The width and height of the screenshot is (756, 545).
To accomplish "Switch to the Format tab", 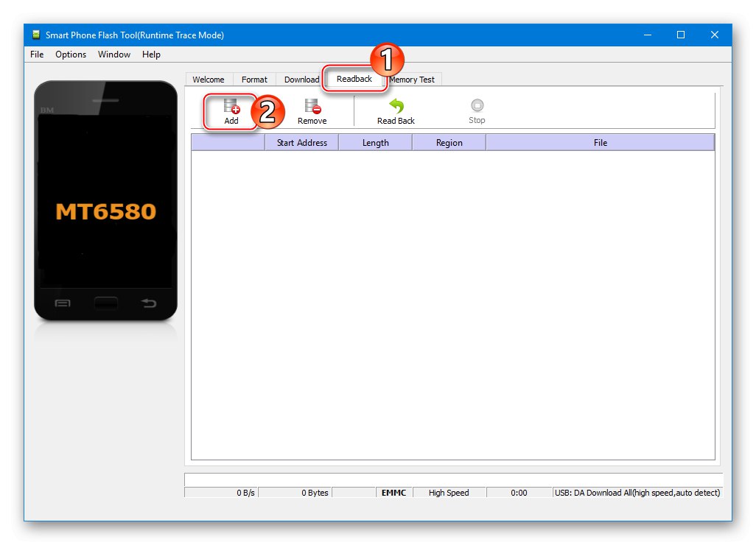I will pos(254,79).
